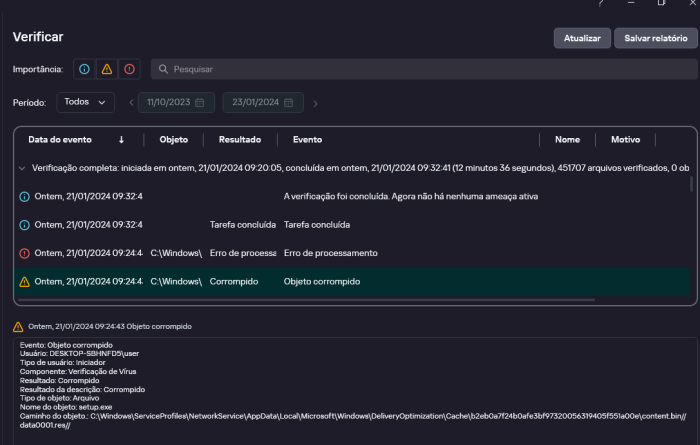Go to next period with right arrow
The image size is (700, 445).
tap(315, 103)
